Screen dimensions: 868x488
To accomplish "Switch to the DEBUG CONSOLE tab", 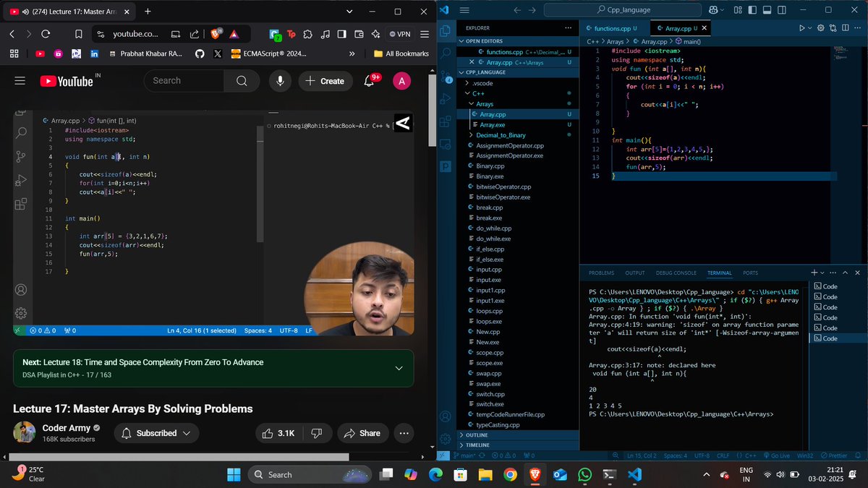I will click(x=676, y=273).
